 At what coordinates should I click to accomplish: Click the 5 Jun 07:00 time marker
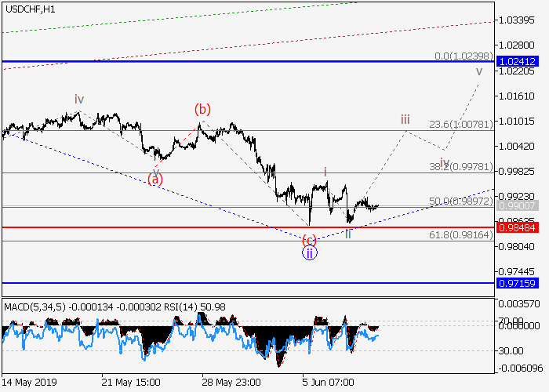coord(329,382)
